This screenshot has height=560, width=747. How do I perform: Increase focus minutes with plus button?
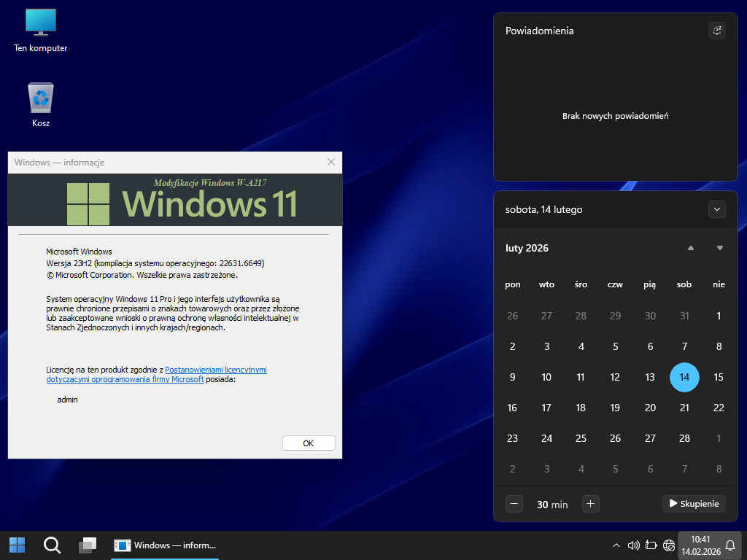pos(591,503)
